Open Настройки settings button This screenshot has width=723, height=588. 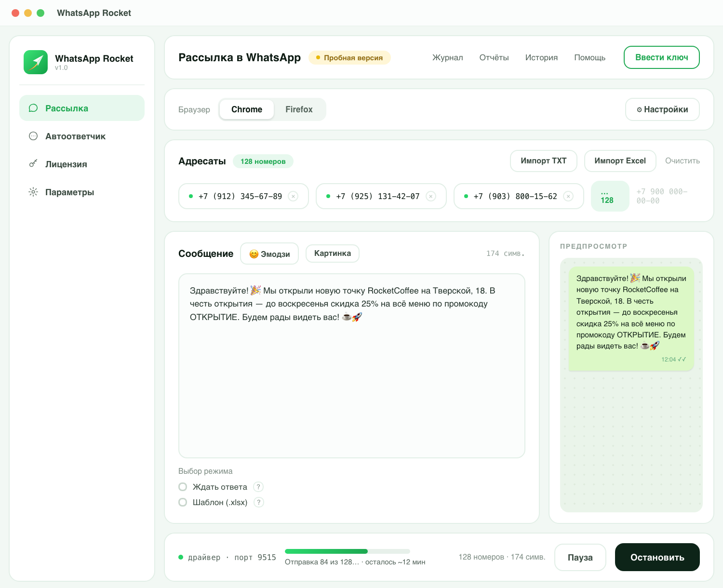[x=662, y=109]
